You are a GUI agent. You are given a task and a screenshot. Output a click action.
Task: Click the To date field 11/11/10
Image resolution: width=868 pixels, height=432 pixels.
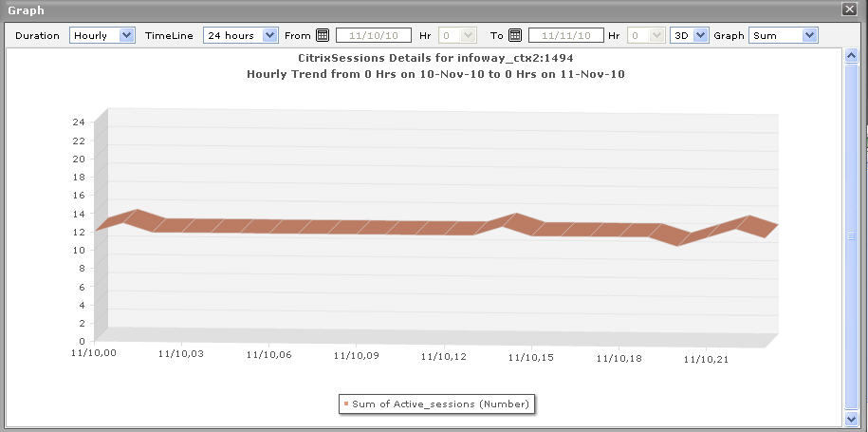[x=565, y=35]
